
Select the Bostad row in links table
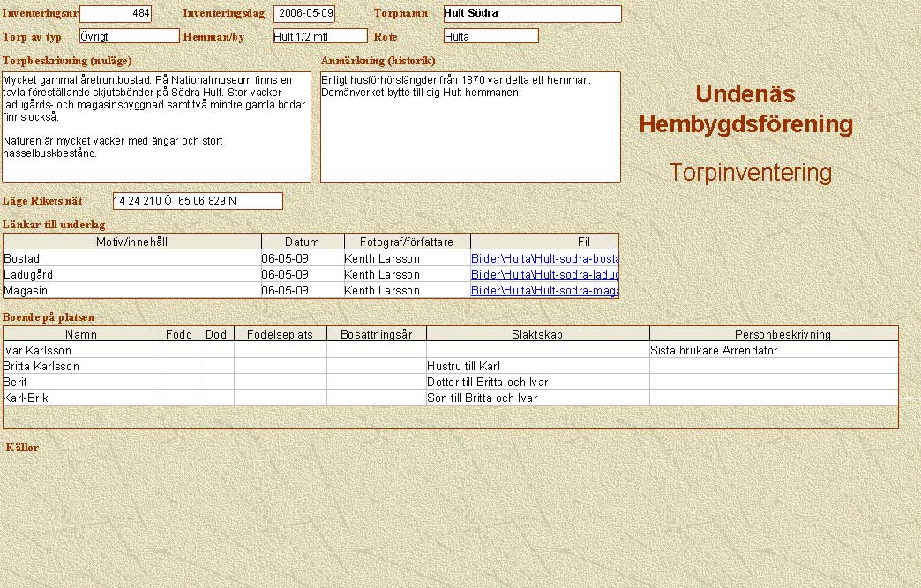click(x=132, y=259)
